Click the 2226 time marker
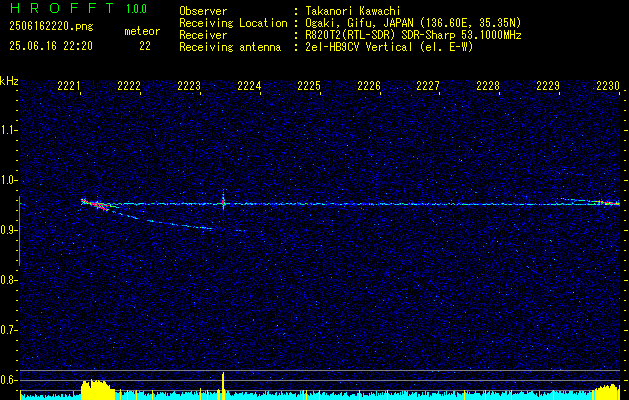The height and width of the screenshot is (400, 629). coord(369,86)
